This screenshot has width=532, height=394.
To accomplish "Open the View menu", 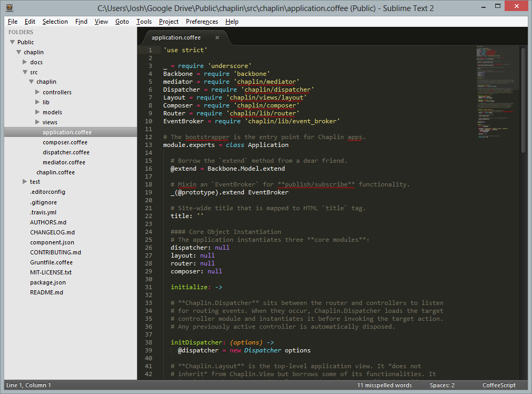I will pyautogui.click(x=101, y=22).
